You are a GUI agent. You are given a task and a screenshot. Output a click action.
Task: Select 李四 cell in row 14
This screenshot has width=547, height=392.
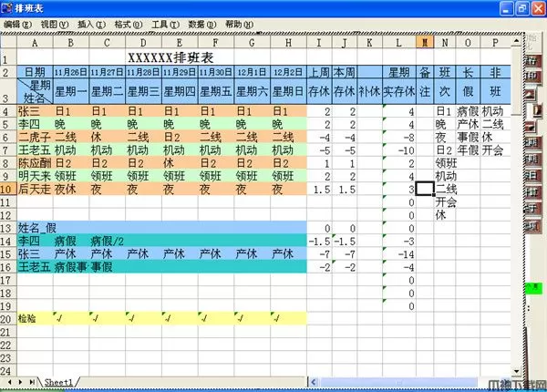coord(35,241)
